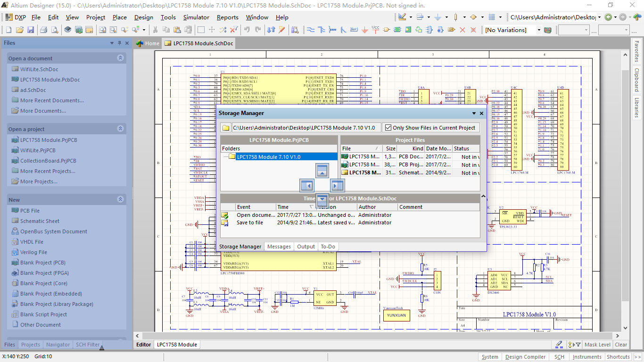Activate cross probe tool
644x362 pixels.
pos(282,30)
